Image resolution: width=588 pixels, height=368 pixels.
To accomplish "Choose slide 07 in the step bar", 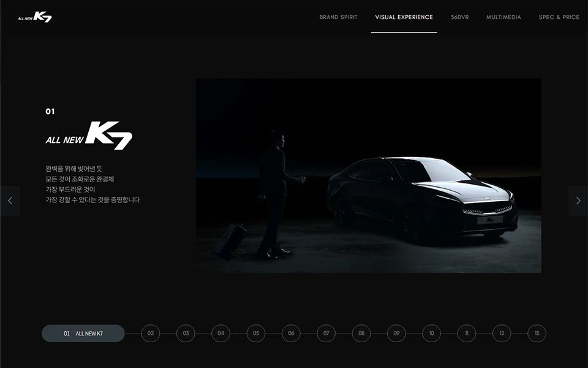I will pyautogui.click(x=326, y=334).
